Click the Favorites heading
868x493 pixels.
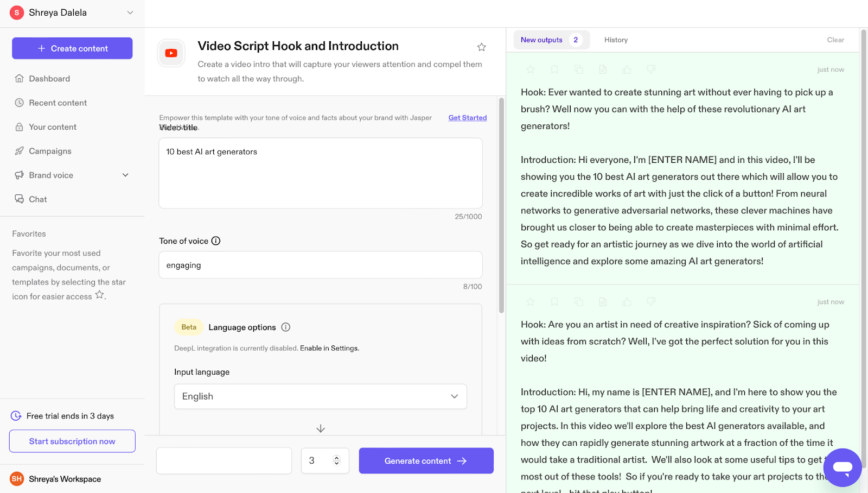pyautogui.click(x=29, y=234)
